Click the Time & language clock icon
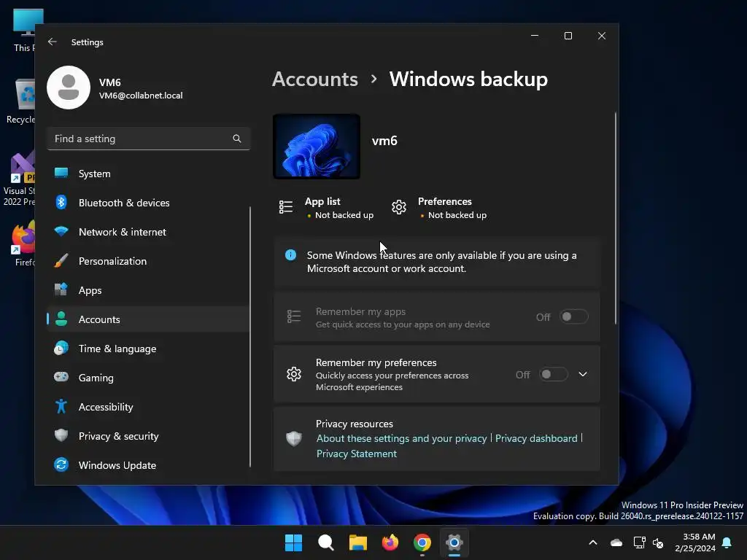 61,348
